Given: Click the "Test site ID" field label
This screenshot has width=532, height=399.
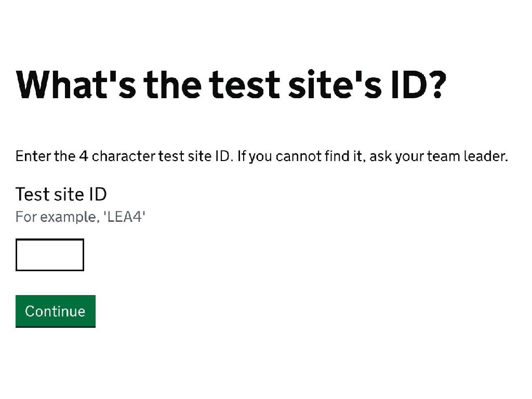Looking at the screenshot, I should [61, 194].
